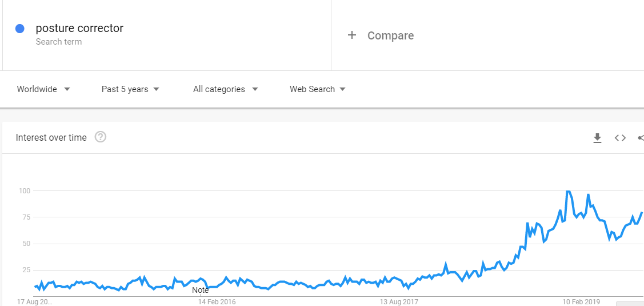The height and width of the screenshot is (306, 644).
Task: Download the Interest over time chart data
Action: pos(597,138)
